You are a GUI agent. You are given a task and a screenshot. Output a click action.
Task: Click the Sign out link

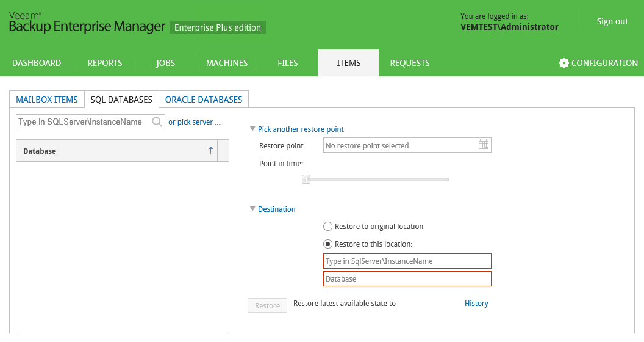(x=612, y=21)
